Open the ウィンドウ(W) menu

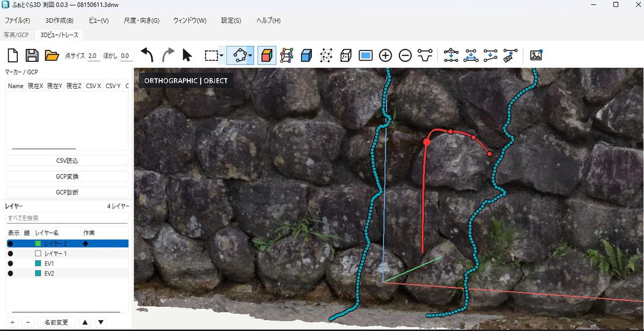pos(190,20)
